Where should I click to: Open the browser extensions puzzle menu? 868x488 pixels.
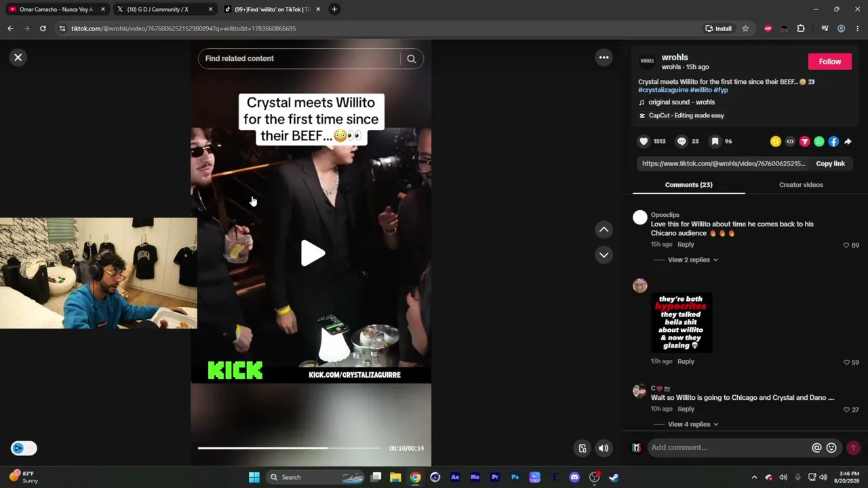(801, 28)
